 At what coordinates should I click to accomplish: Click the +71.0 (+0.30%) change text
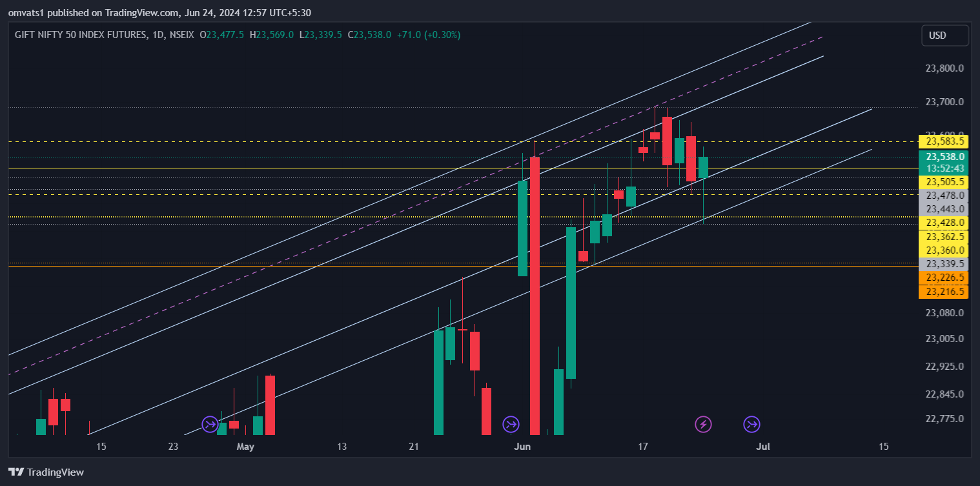[428, 35]
